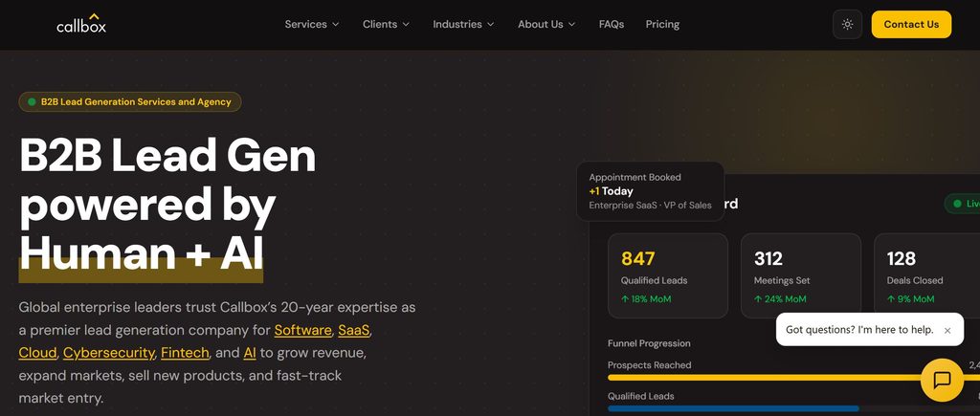Screen dimensions: 980x416
Task: Click the '24% MoM' growth value
Action: coord(780,299)
